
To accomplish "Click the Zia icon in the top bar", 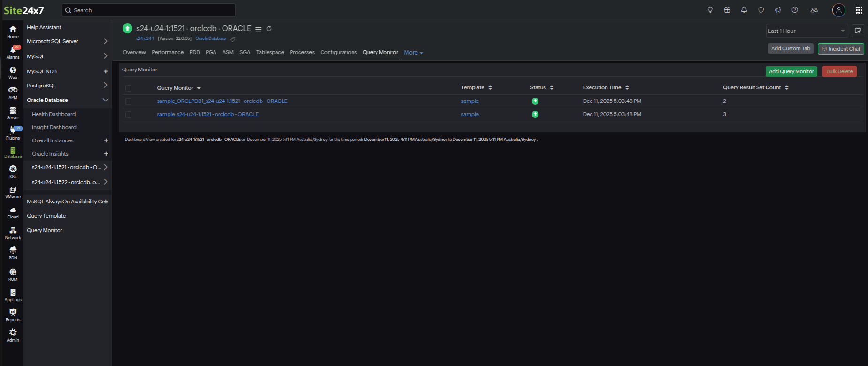I will click(814, 10).
